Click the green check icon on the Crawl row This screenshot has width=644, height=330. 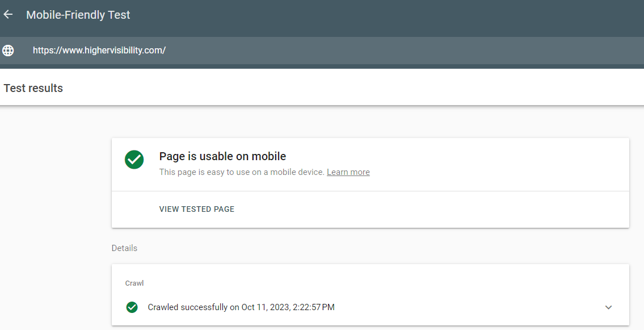point(132,307)
